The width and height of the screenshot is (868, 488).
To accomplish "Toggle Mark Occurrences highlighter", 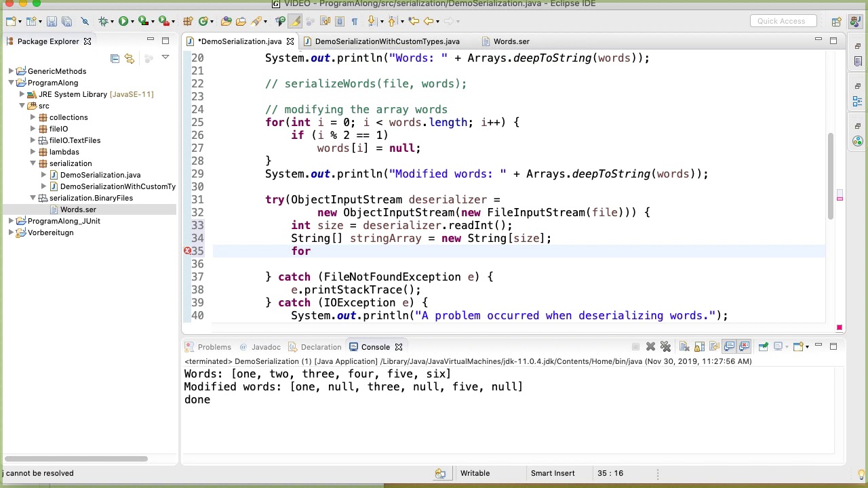I will 295,21.
